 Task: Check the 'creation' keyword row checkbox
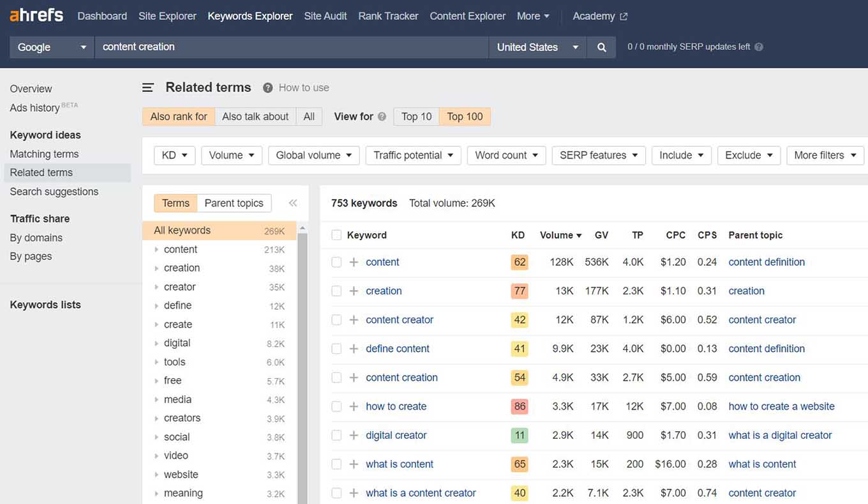[336, 291]
